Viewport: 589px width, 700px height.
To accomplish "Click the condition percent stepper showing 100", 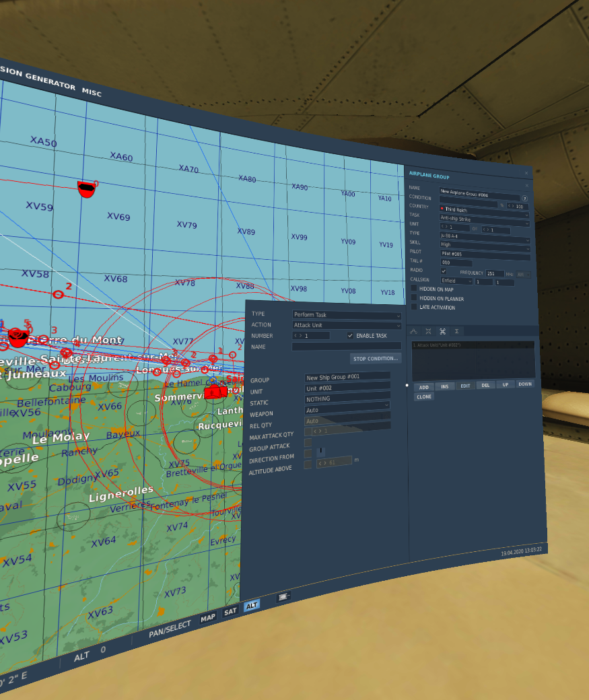I will point(518,206).
